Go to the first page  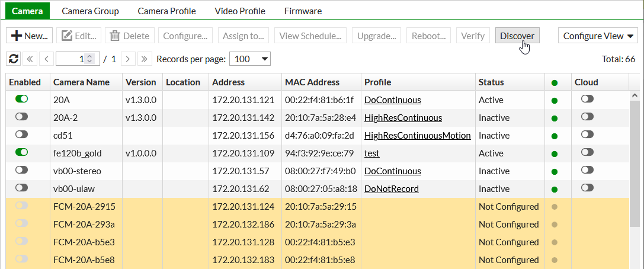30,59
